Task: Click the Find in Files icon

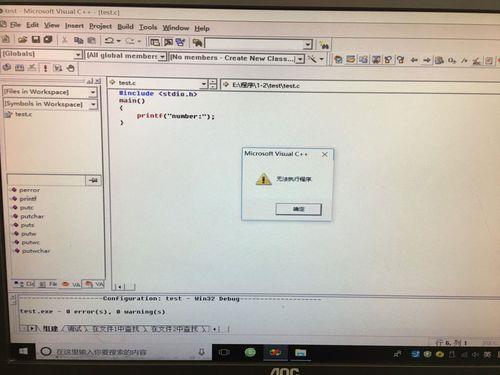Action: coord(197,43)
